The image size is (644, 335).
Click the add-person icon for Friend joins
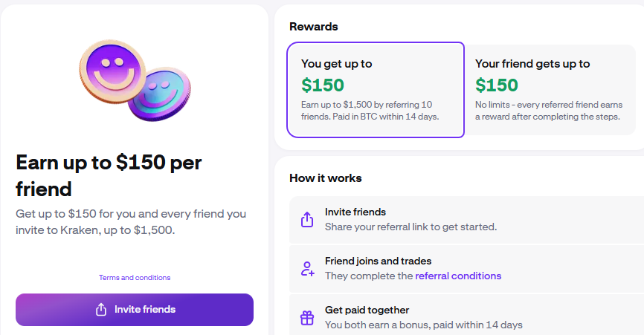pyautogui.click(x=307, y=269)
